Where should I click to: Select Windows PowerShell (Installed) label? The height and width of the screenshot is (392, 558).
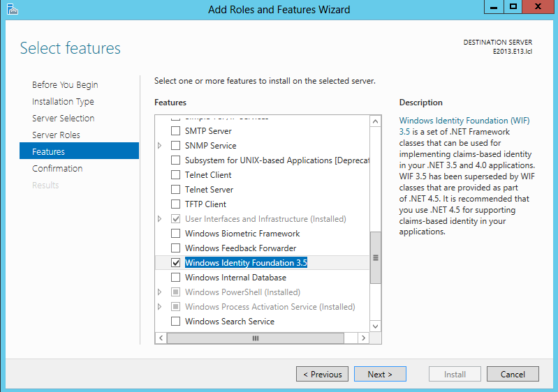click(243, 292)
